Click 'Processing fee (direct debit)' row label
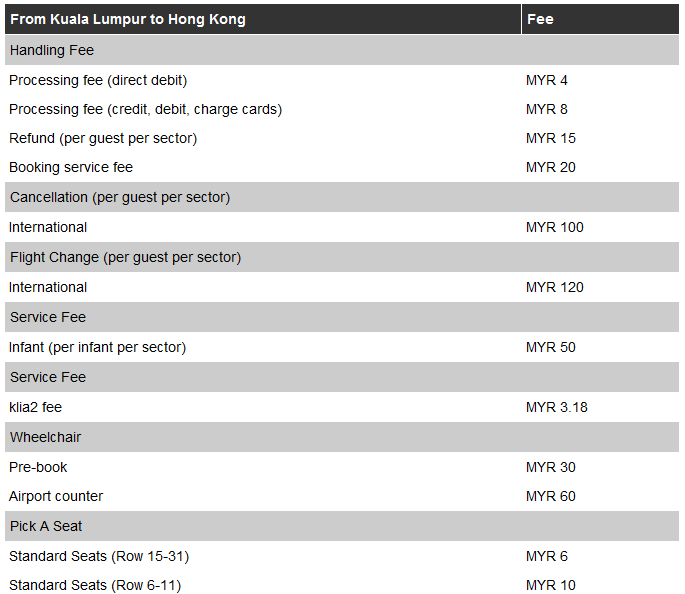Viewport: 685px width, 594px height. (x=98, y=80)
